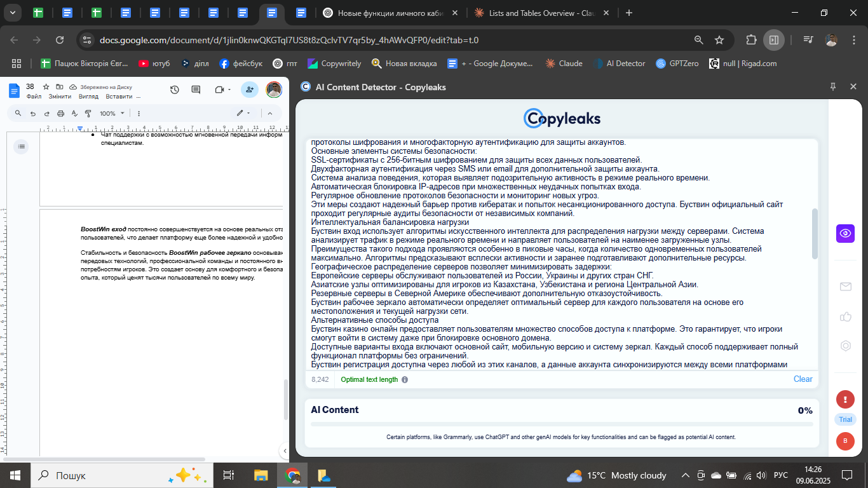Click the zoom magnifier in address bar
The image size is (868, 488).
pyautogui.click(x=698, y=39)
